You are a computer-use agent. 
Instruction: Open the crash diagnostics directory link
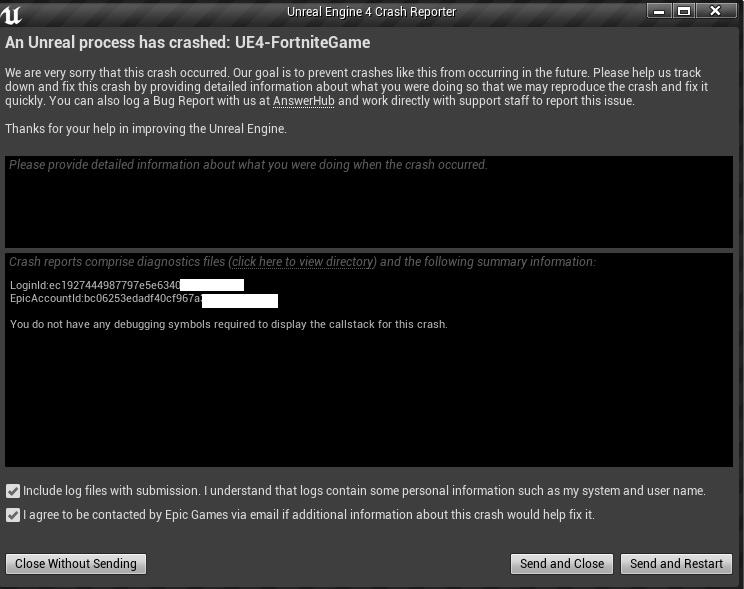pyautogui.click(x=302, y=262)
